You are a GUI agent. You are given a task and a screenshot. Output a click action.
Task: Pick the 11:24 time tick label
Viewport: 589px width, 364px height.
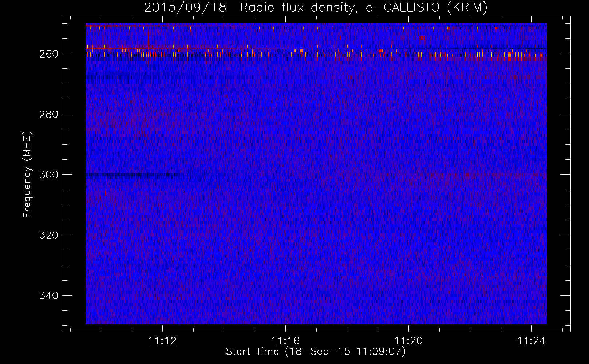[532, 341]
